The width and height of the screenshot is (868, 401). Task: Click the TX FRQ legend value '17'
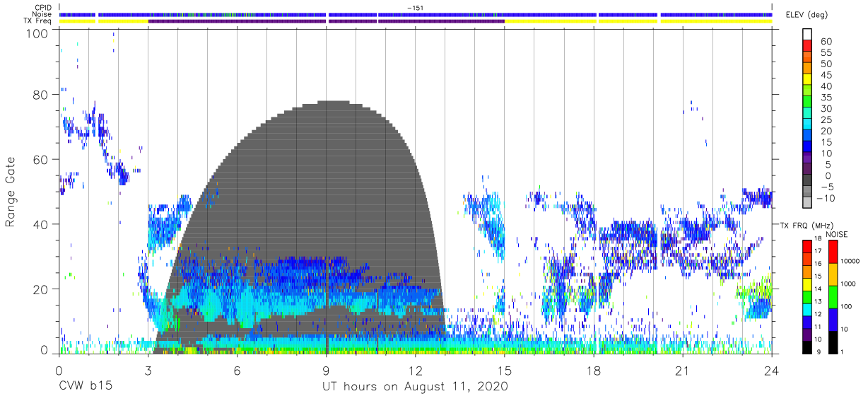(x=818, y=251)
